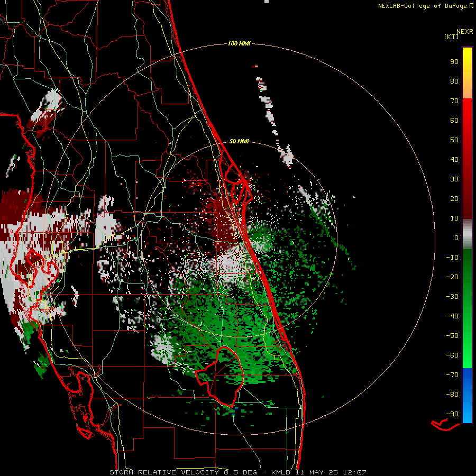The width and height of the screenshot is (476, 476).
Task: Click the blue bottom segment of the color bar
Action: point(467,396)
